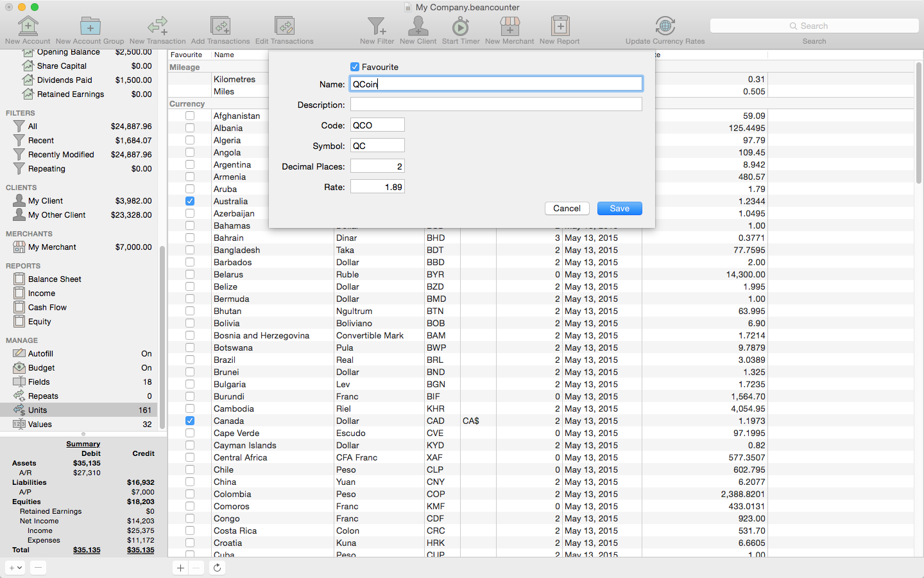Open New Transaction from the toolbar

(157, 26)
